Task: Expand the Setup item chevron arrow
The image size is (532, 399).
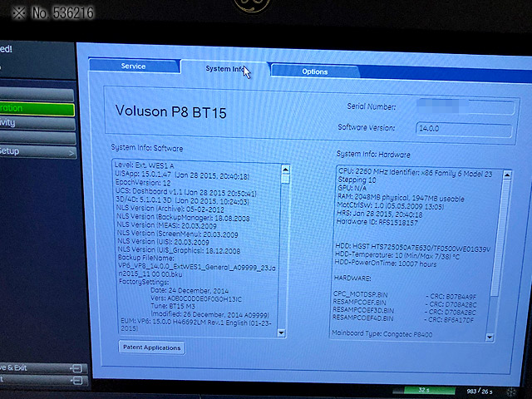Action: click(71, 153)
